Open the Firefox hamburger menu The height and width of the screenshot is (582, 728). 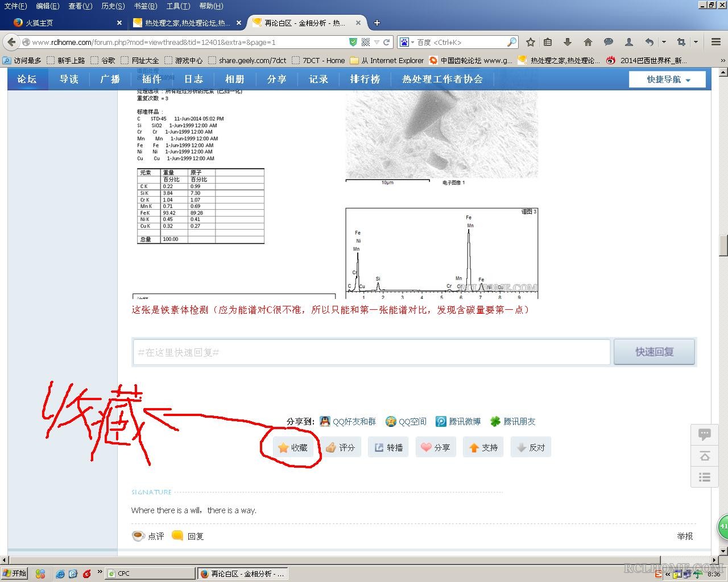click(716, 42)
